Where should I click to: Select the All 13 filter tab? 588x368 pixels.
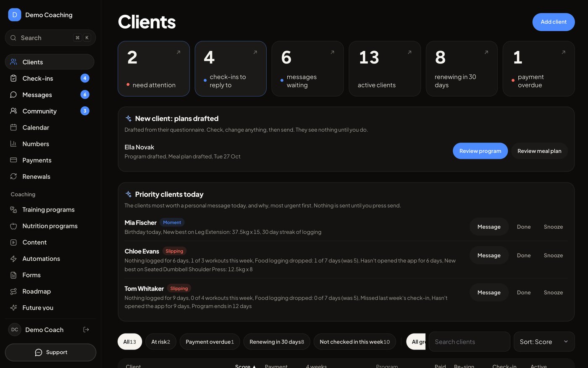pos(130,342)
